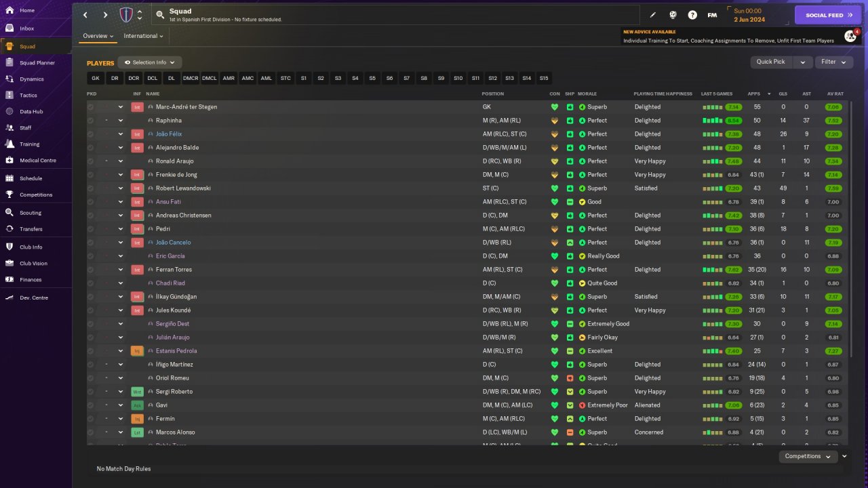Select the GK position slot
868x488 pixels.
point(96,78)
